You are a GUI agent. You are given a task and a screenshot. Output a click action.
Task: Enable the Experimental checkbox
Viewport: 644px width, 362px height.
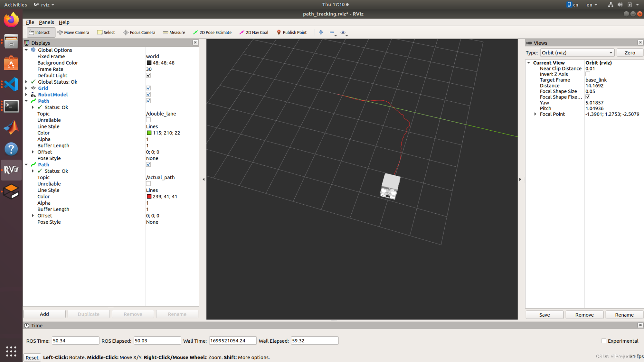604,341
